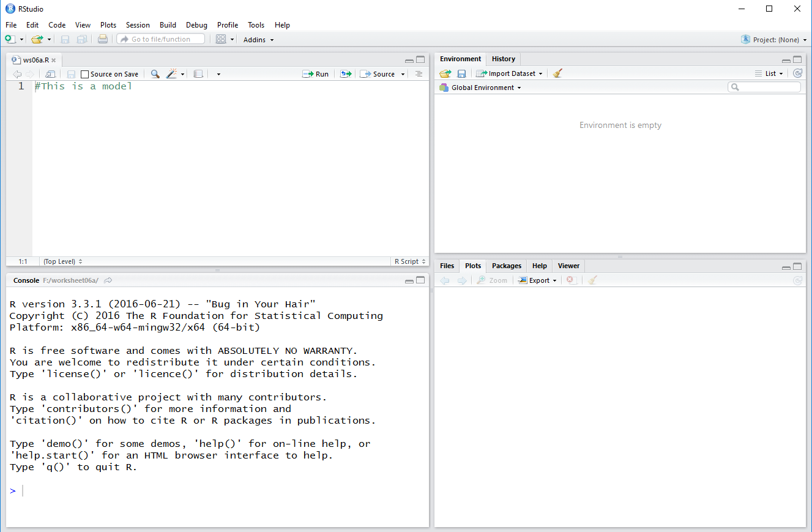Minimize the Console pane
This screenshot has height=532, width=812.
[409, 280]
